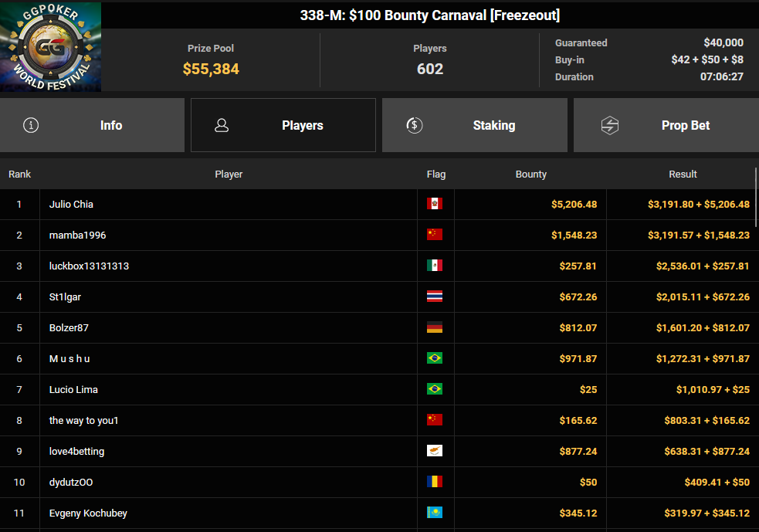
Task: Sort by Result column header
Action: coord(683,175)
